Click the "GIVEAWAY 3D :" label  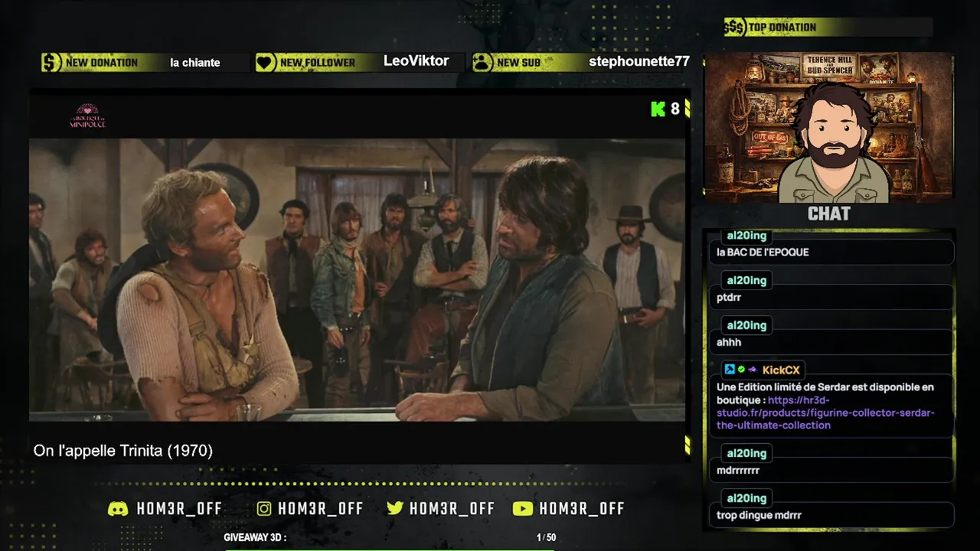[255, 538]
